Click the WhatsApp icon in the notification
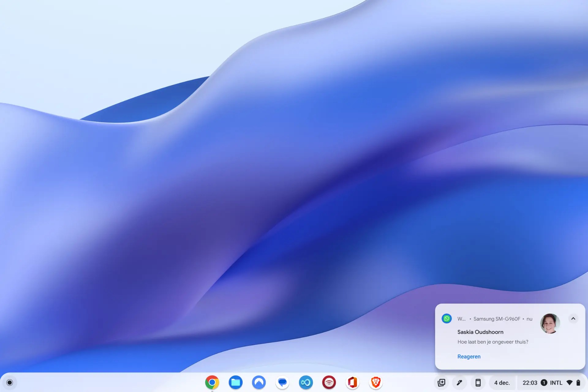The width and height of the screenshot is (588, 392). [447, 318]
